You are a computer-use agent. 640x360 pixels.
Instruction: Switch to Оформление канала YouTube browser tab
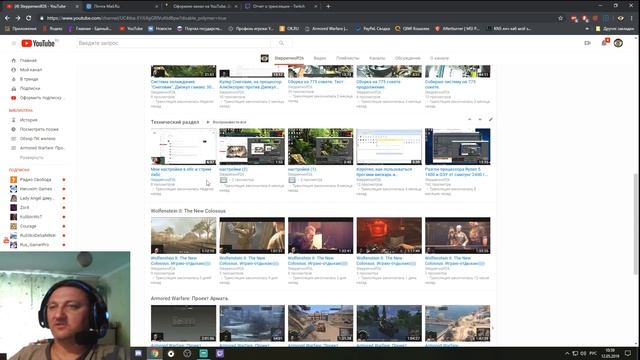201,6
